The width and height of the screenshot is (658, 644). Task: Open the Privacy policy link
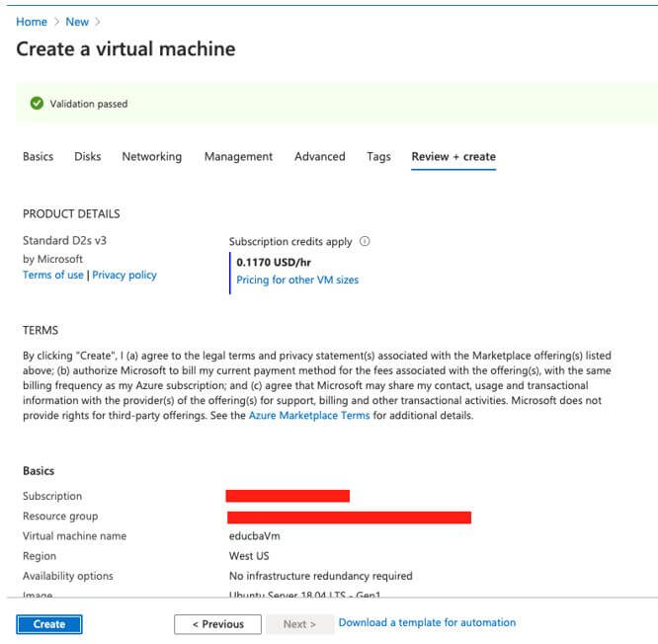point(124,276)
